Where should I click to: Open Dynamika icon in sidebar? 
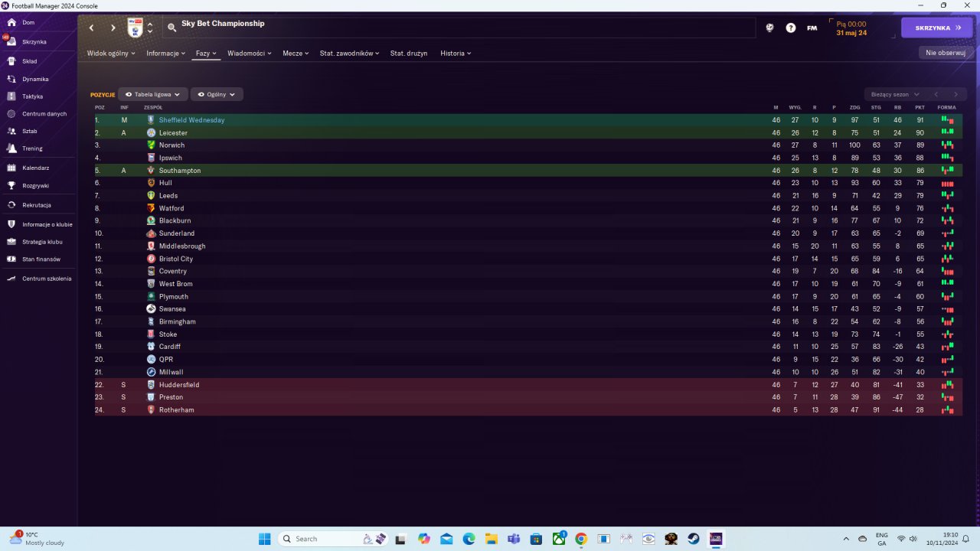coord(11,79)
